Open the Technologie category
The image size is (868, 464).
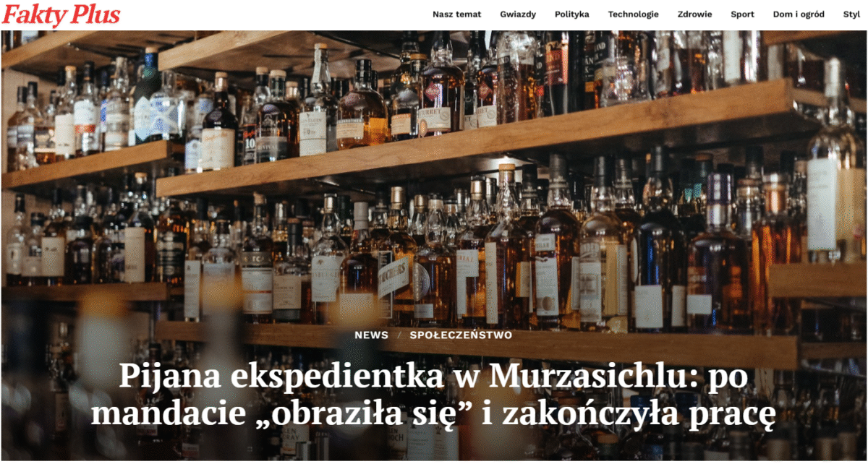tap(633, 14)
